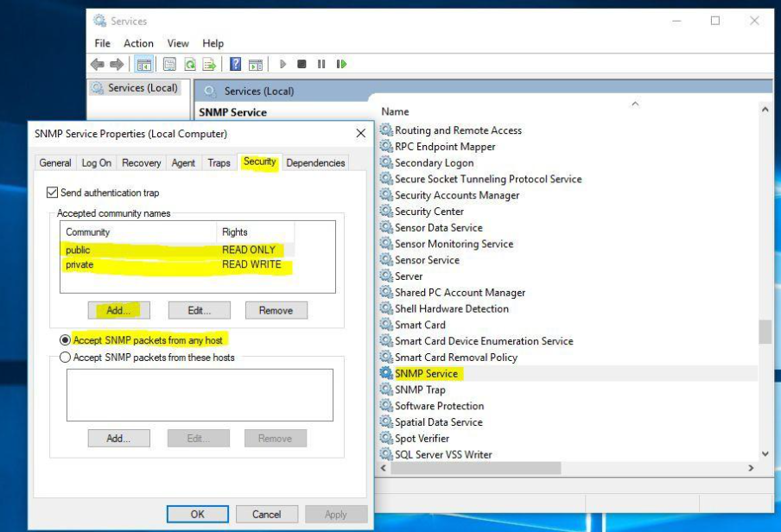Click gear icon beside Spot Verifier
Image resolution: width=781 pixels, height=532 pixels.
386,439
